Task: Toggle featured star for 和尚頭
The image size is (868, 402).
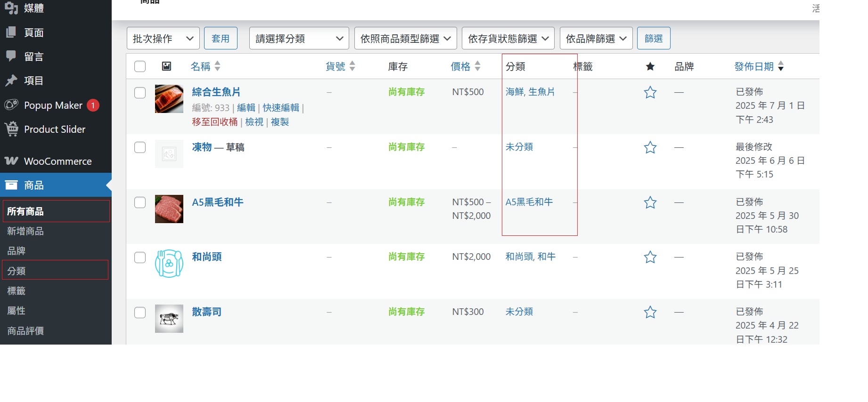Action: pyautogui.click(x=650, y=257)
